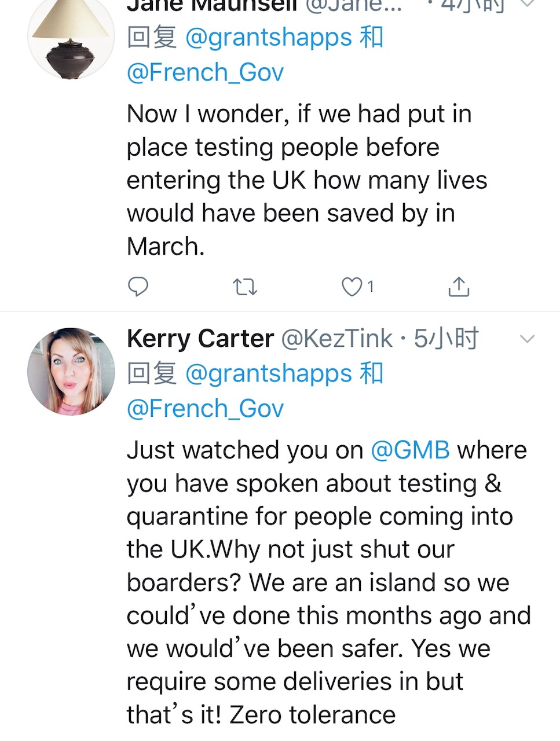Open @French_Gov mention in Kerry's reply
Screen dimensions: 560x741
tap(205, 409)
